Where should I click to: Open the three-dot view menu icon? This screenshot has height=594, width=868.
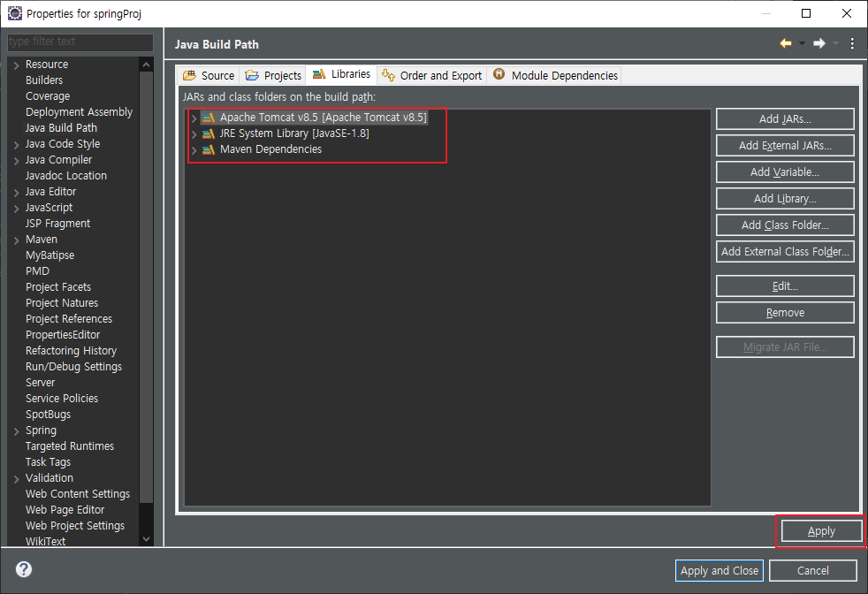click(x=852, y=43)
